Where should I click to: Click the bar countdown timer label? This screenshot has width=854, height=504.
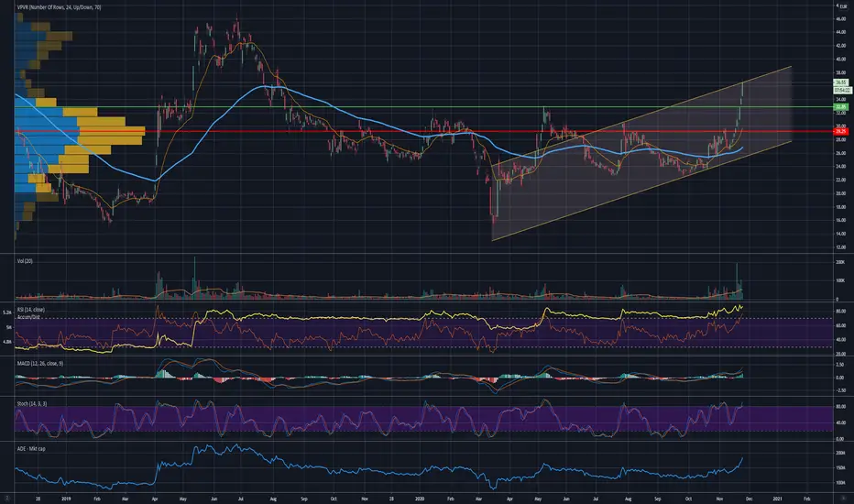pos(842,90)
